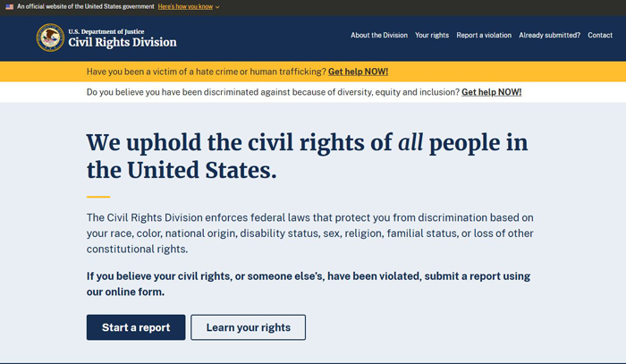Click the Start a report button

(x=136, y=327)
